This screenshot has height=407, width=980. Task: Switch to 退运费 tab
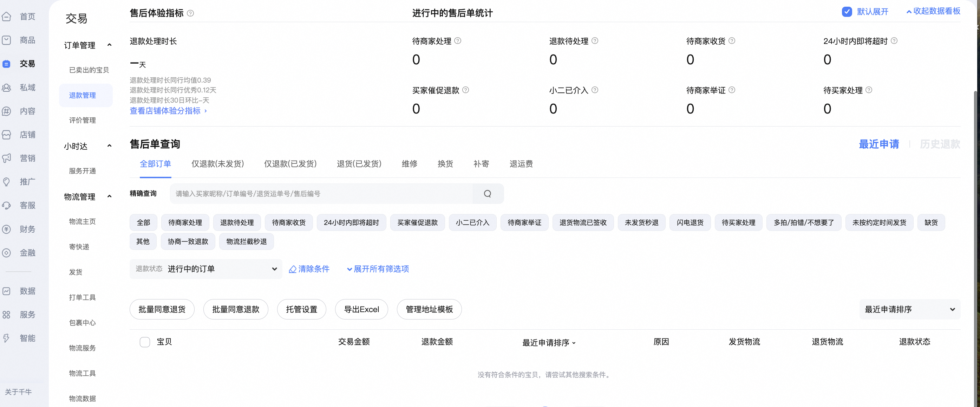coord(521,164)
